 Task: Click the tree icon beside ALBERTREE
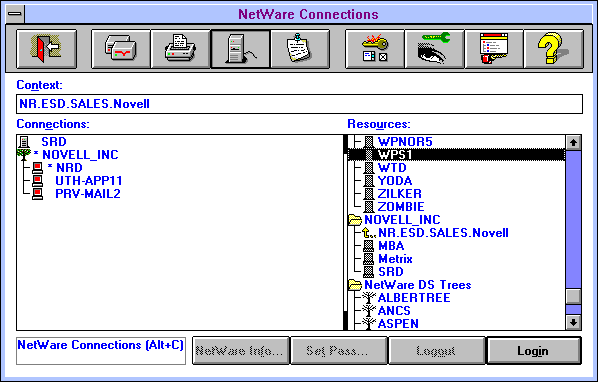pyautogui.click(x=369, y=298)
